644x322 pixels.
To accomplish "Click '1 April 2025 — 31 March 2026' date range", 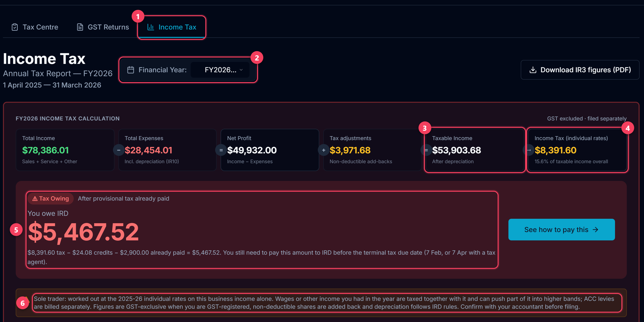I will point(52,85).
